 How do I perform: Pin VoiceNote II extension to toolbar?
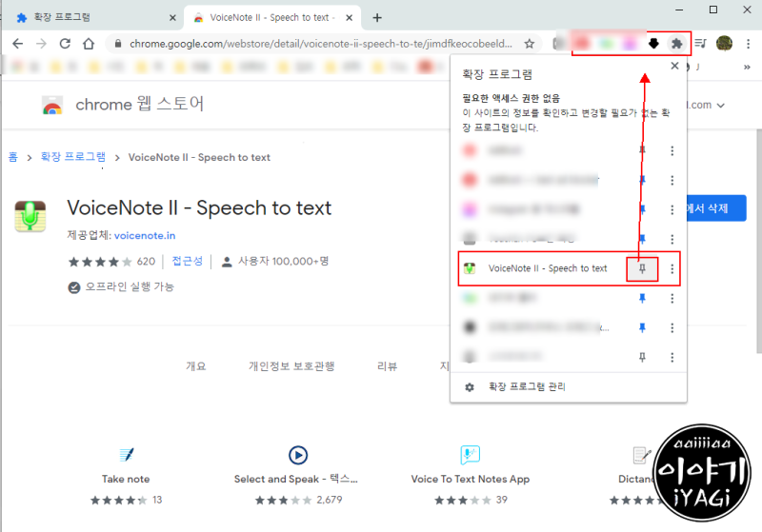point(642,268)
